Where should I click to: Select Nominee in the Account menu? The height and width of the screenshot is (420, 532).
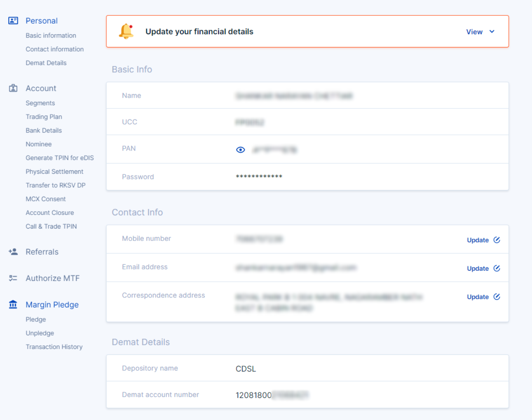pyautogui.click(x=38, y=144)
